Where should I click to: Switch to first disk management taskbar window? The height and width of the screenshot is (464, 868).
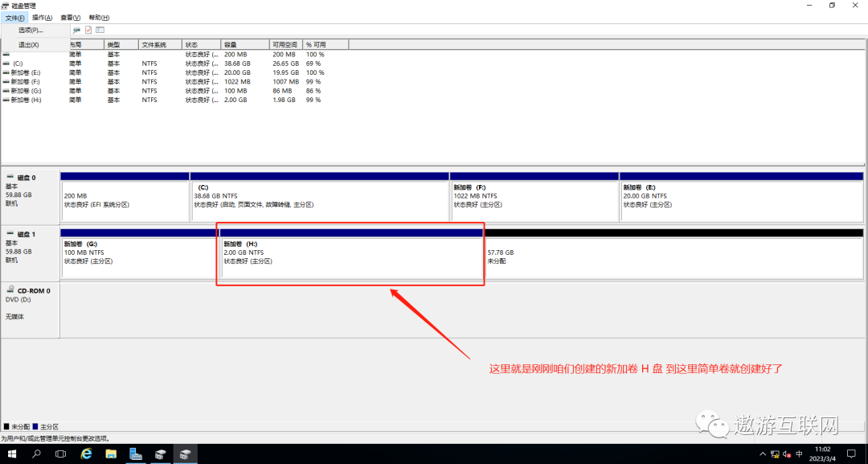pos(161,454)
